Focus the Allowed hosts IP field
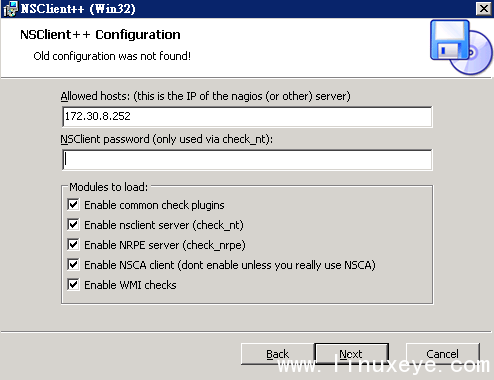Image resolution: width=494 pixels, height=380 pixels. (x=247, y=117)
